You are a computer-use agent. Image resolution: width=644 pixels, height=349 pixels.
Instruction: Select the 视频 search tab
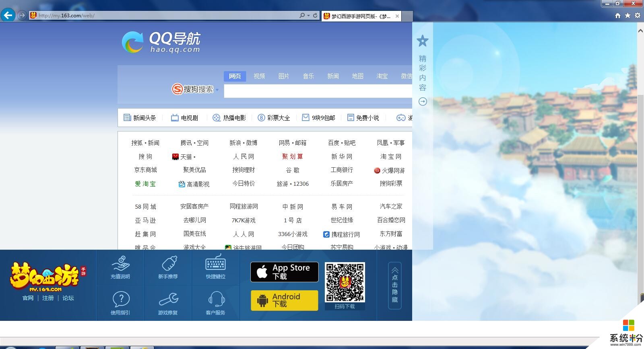(x=259, y=76)
